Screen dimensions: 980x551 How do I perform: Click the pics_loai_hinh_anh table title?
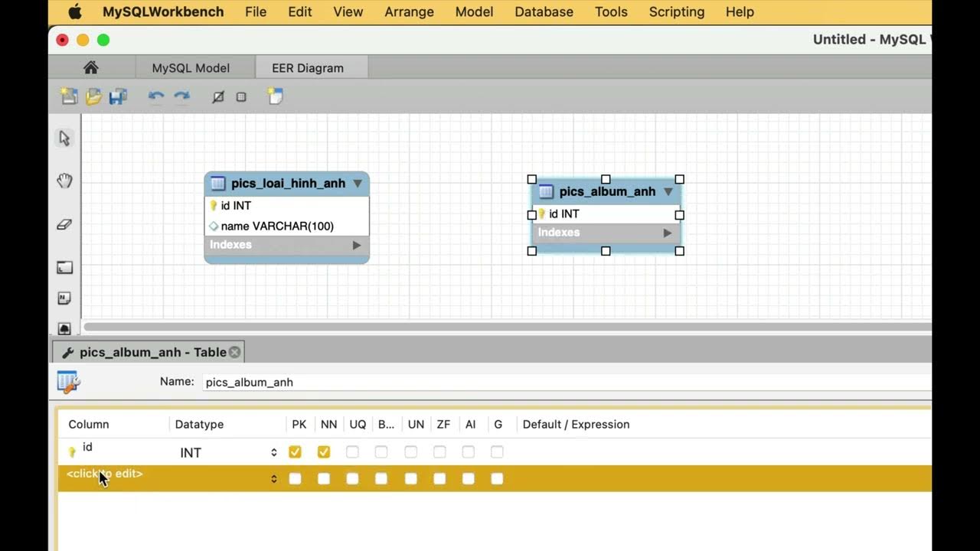(288, 184)
